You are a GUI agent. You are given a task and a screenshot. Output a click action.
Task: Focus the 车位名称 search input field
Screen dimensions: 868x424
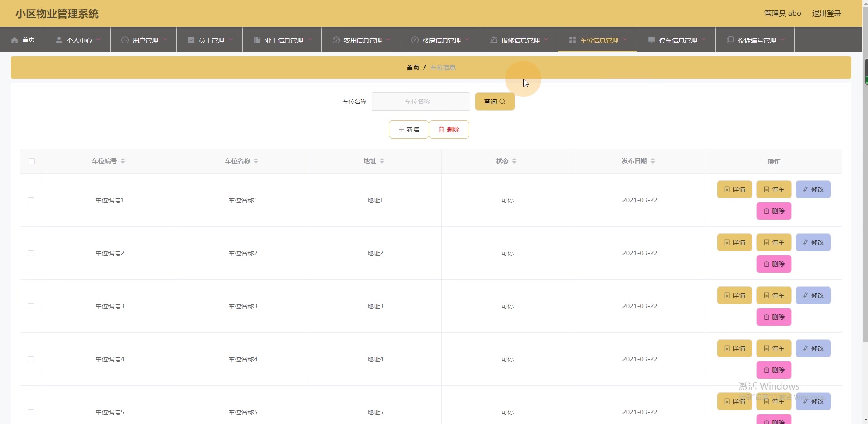click(x=421, y=101)
